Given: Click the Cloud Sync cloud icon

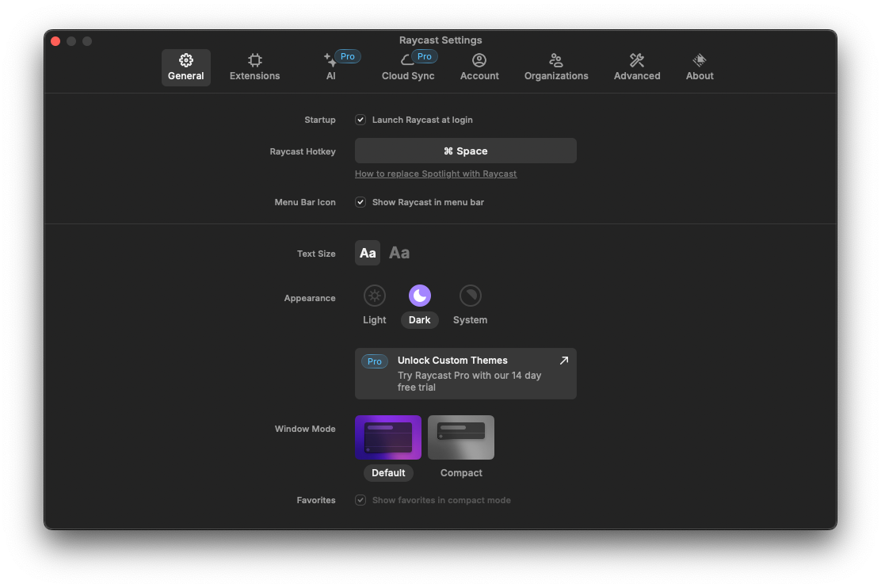Looking at the screenshot, I should click(406, 60).
